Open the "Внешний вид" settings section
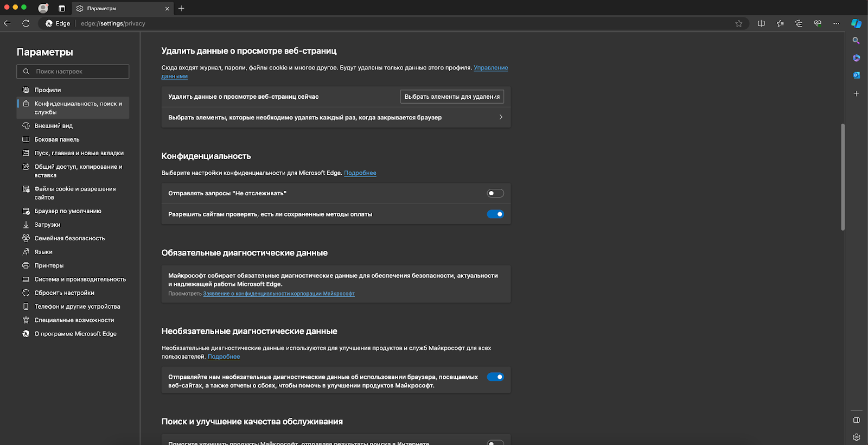This screenshot has height=445, width=868. click(x=53, y=126)
